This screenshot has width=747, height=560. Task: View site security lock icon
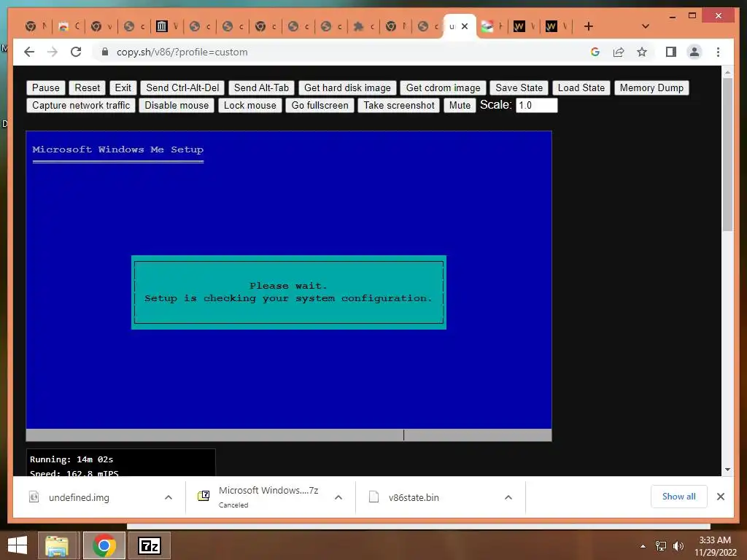tap(105, 52)
